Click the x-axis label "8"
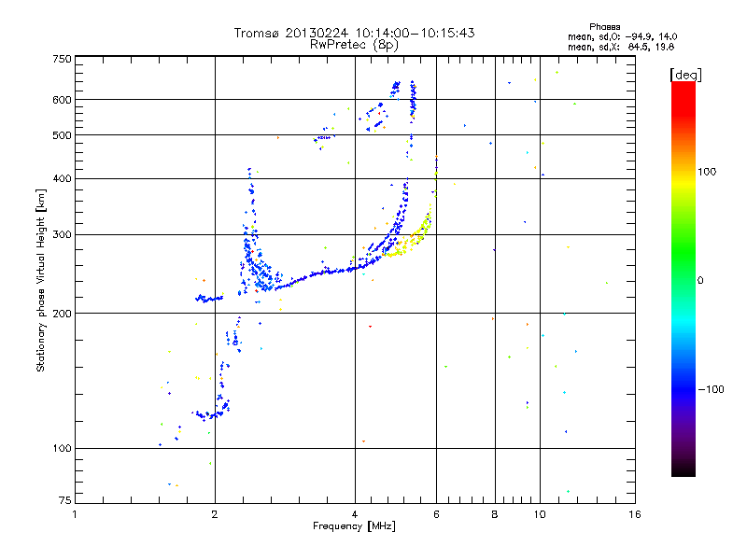Image resolution: width=747 pixels, height=560 pixels. [495, 514]
